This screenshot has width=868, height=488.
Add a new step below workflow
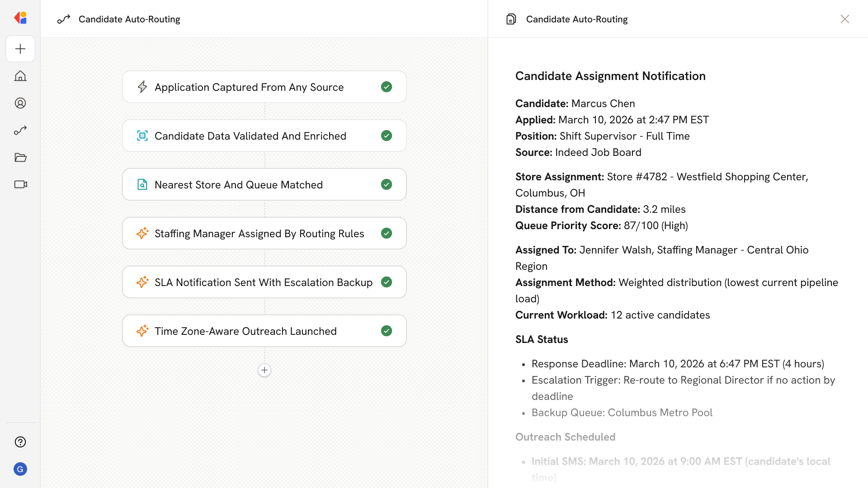click(264, 370)
